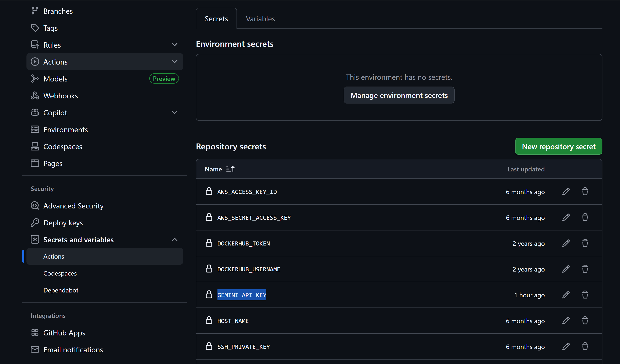
Task: Click the highlighted GEMINI_API_KEY name
Action: tap(242, 295)
